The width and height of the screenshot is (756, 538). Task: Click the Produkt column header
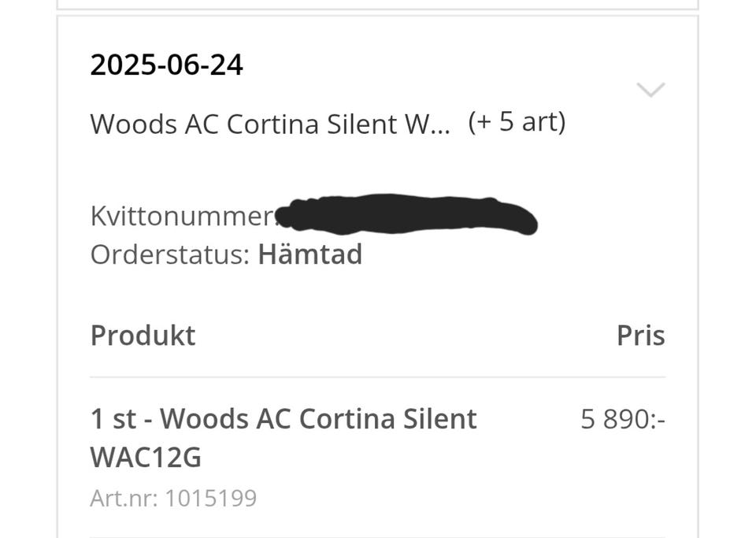tap(143, 336)
